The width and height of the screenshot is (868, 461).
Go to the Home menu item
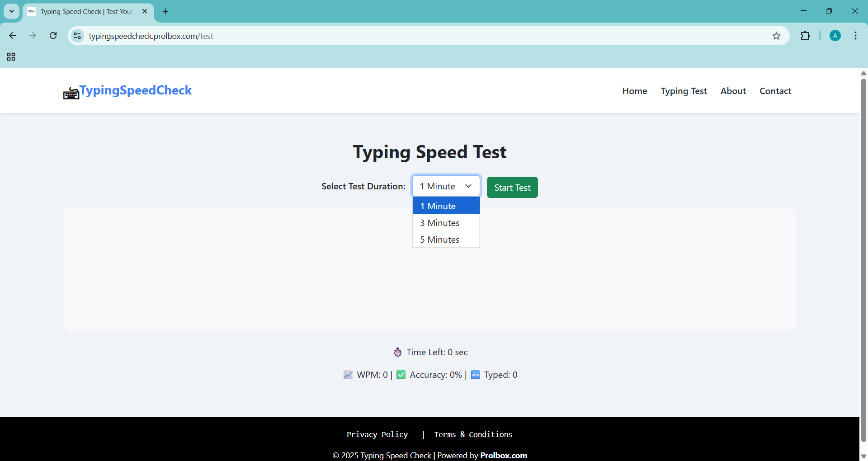click(x=634, y=91)
